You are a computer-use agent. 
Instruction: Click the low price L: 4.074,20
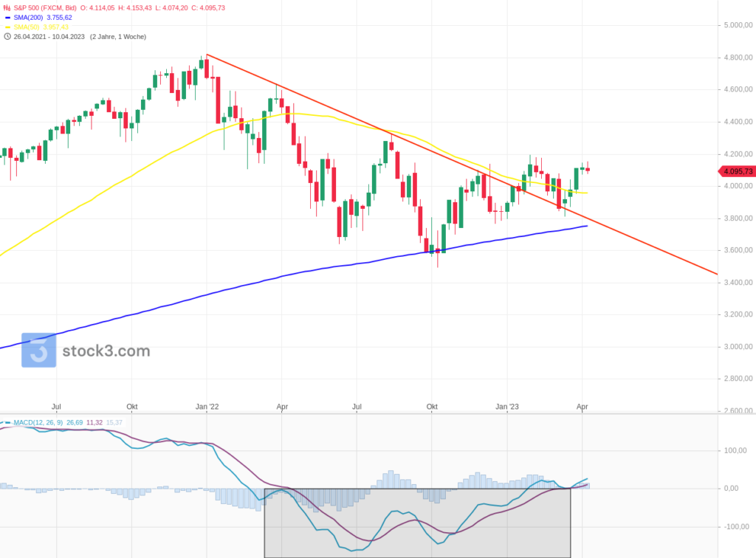[171, 8]
